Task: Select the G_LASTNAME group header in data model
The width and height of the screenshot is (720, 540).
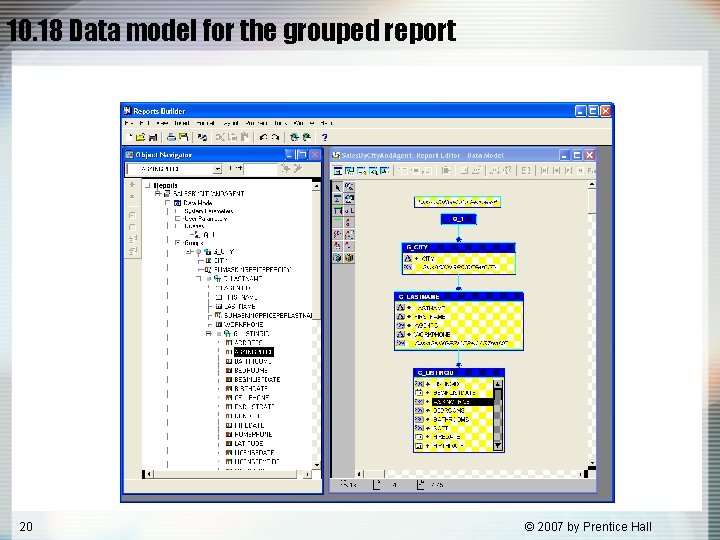Action: pyautogui.click(x=458, y=297)
